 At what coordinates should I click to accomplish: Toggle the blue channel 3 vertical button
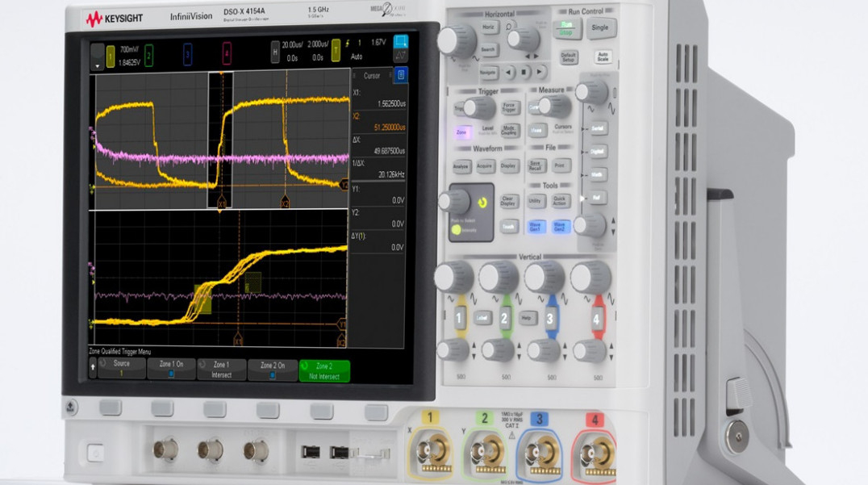[549, 318]
